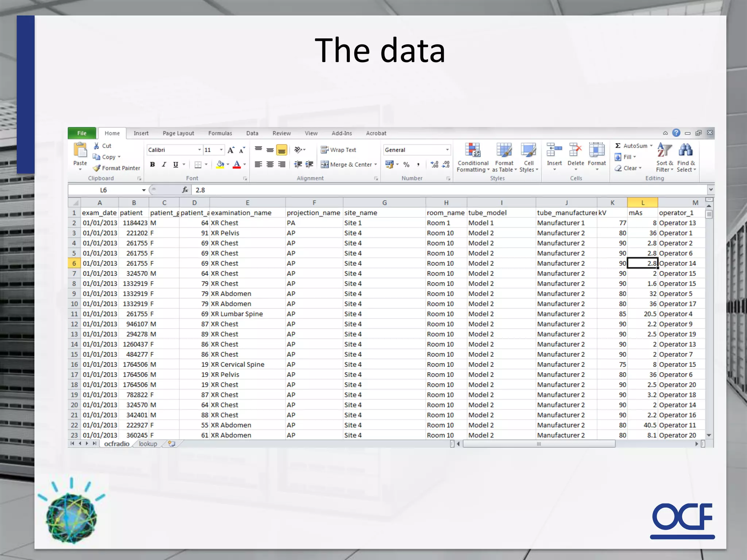Open Format as Table gallery
The width and height of the screenshot is (747, 560).
(x=504, y=157)
